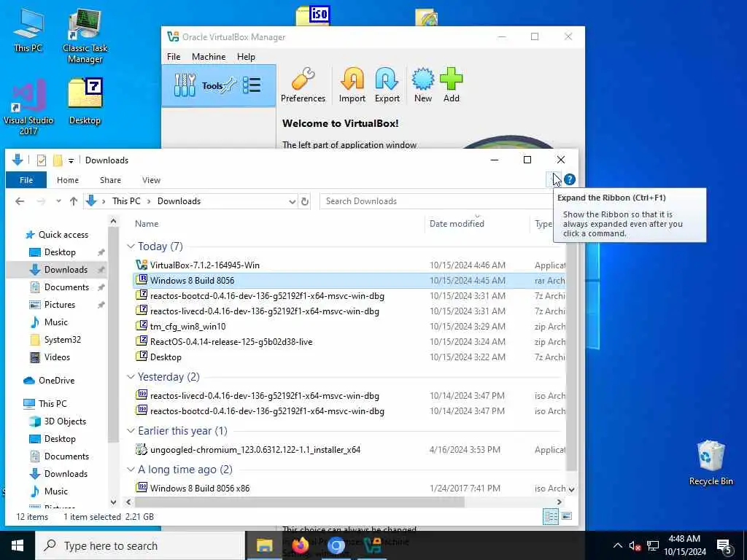The image size is (747, 560).
Task: Collapse the A long time ago (2) group
Action: (x=131, y=470)
